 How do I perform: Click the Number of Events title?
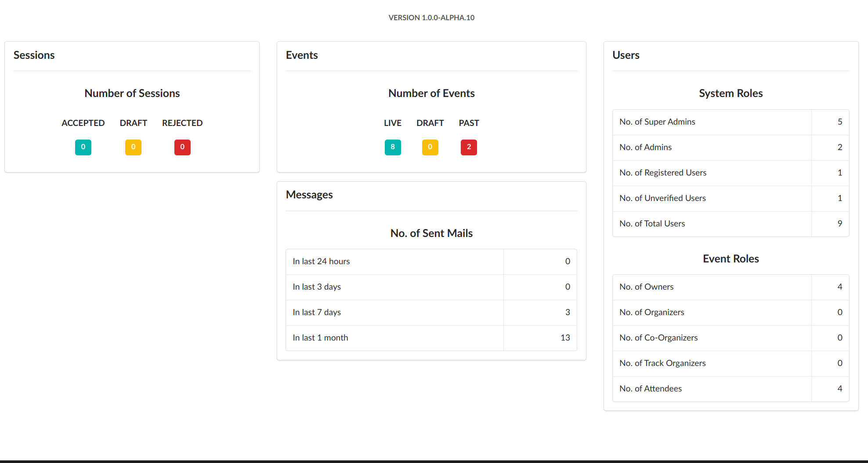click(x=431, y=93)
